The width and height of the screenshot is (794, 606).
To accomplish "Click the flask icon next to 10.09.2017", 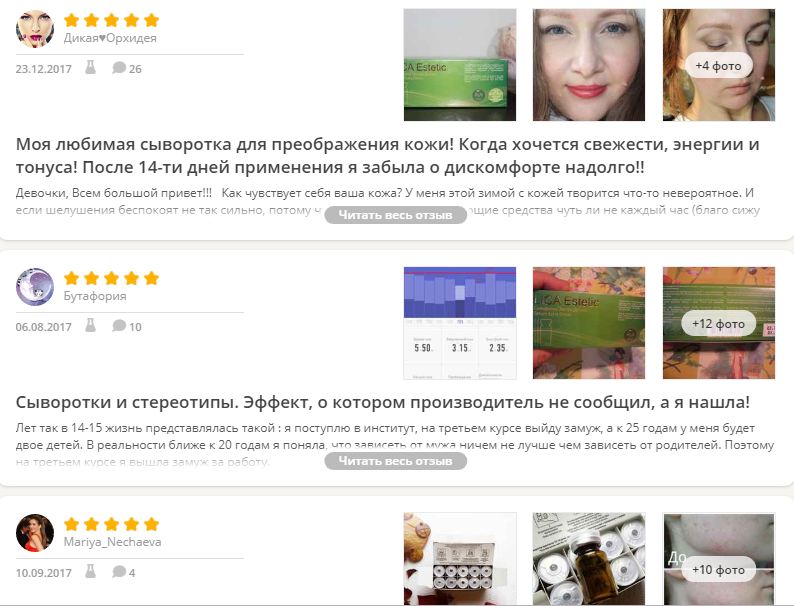I will (90, 572).
